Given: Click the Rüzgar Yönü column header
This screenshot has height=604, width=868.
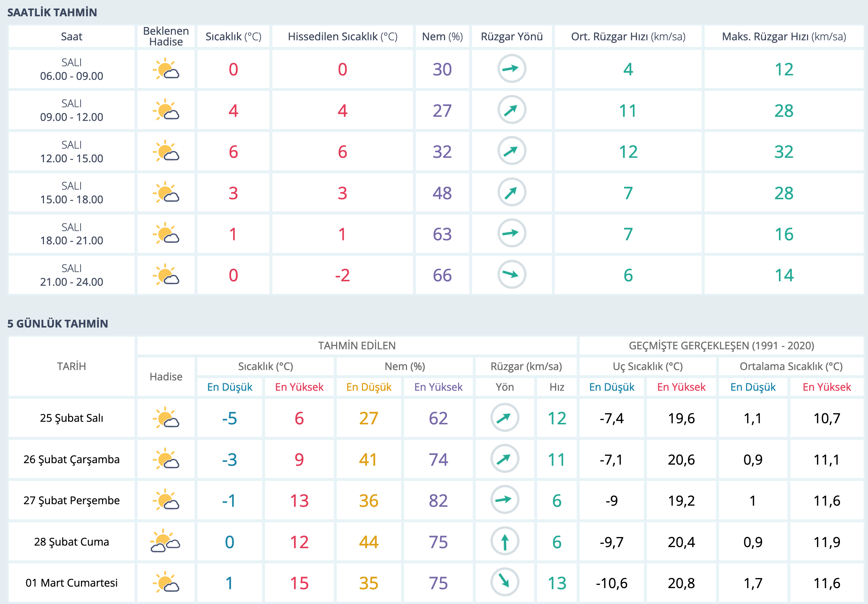Looking at the screenshot, I should point(512,37).
